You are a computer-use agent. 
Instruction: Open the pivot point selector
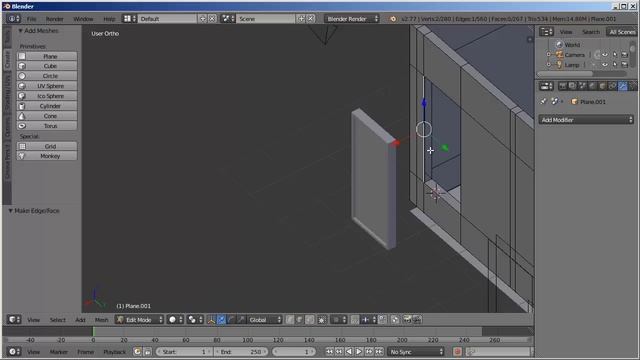[x=195, y=320]
